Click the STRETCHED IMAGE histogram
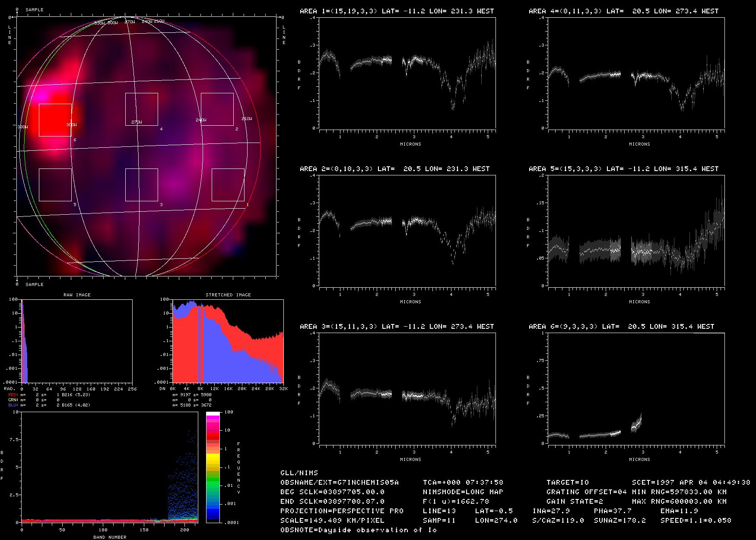This screenshot has width=756, height=540. tap(228, 341)
